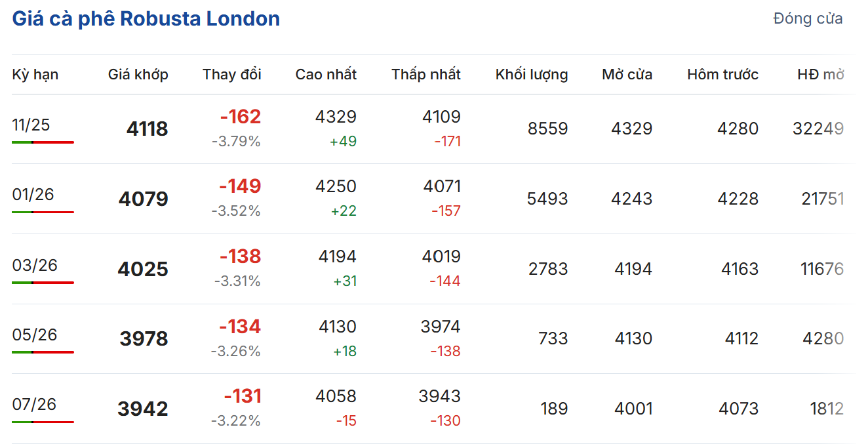The height and width of the screenshot is (446, 868).
Task: Open the 11/25 contract term row
Action: click(31, 125)
